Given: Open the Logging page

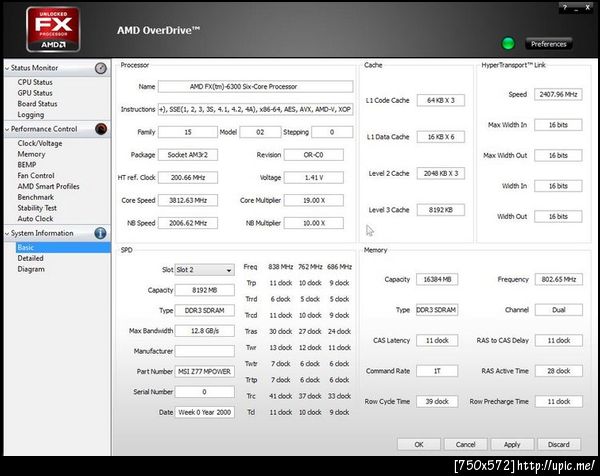Looking at the screenshot, I should pos(31,115).
